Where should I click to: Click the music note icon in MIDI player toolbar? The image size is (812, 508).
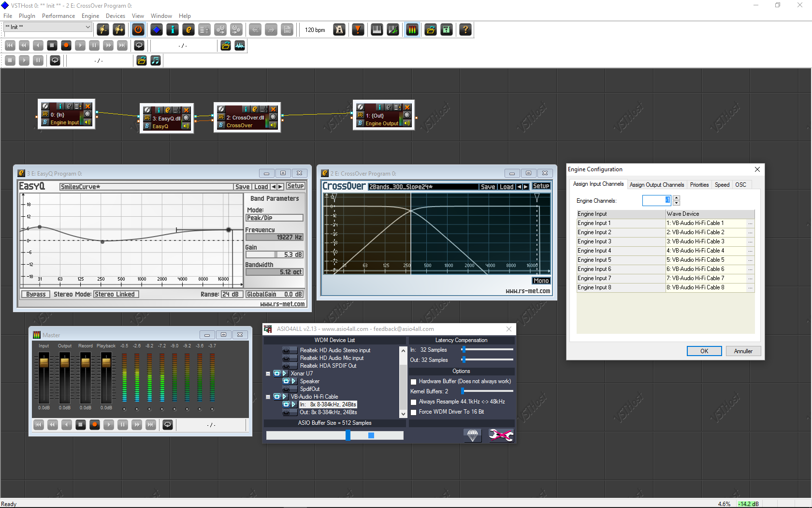pyautogui.click(x=155, y=60)
